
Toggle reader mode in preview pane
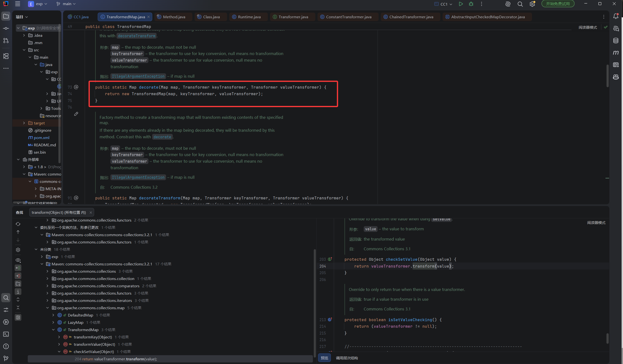(x=596, y=223)
